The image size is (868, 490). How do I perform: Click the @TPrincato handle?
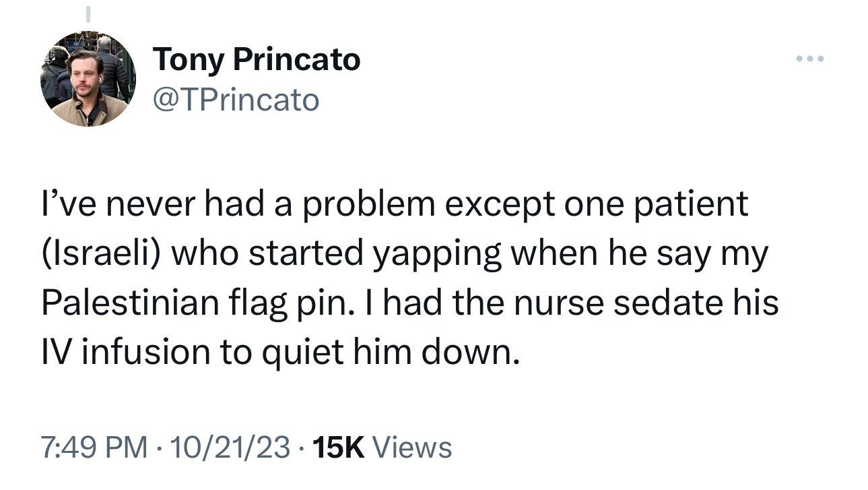point(236,100)
